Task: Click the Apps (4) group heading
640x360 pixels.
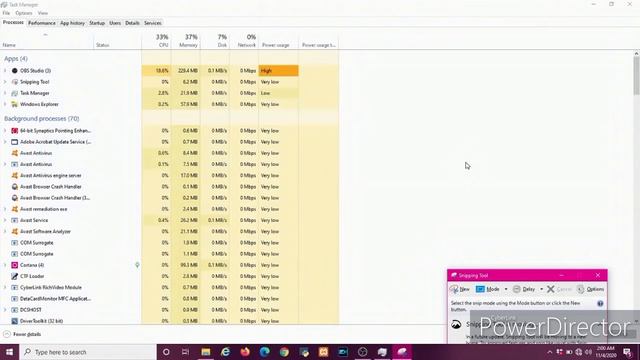Action: pyautogui.click(x=16, y=58)
